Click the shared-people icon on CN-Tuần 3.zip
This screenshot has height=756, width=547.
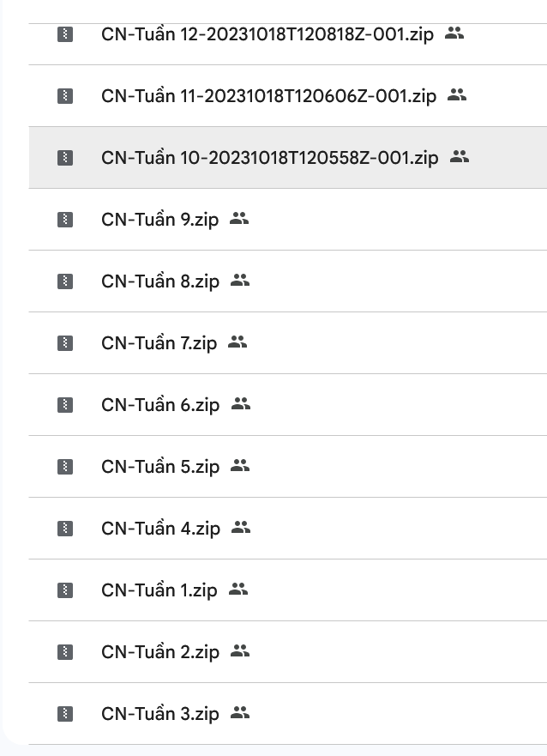pos(240,713)
